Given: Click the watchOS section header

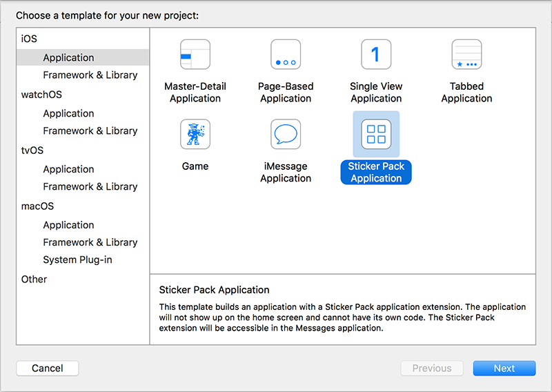Looking at the screenshot, I should tap(41, 95).
